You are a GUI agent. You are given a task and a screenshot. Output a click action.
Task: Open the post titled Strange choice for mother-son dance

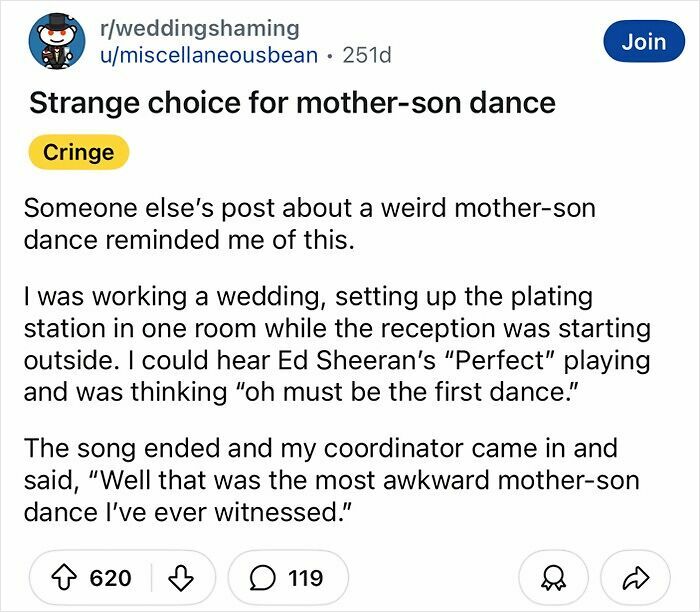[x=292, y=103]
